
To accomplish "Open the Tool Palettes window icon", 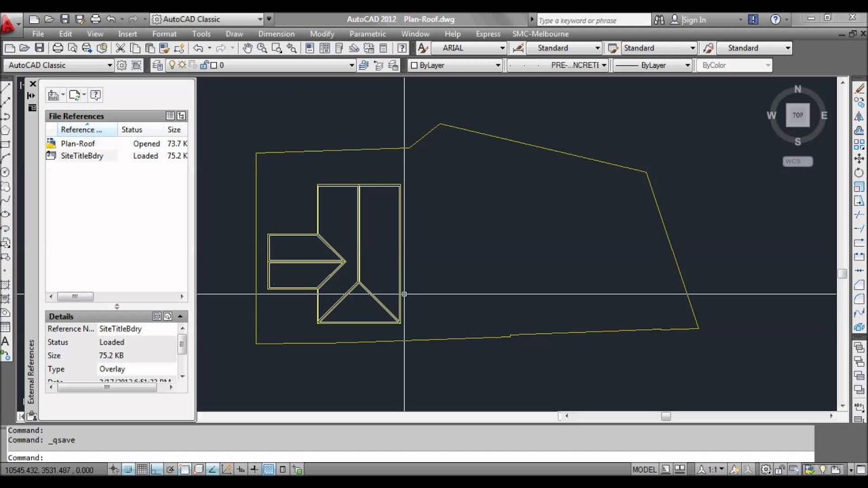I will [x=340, y=48].
